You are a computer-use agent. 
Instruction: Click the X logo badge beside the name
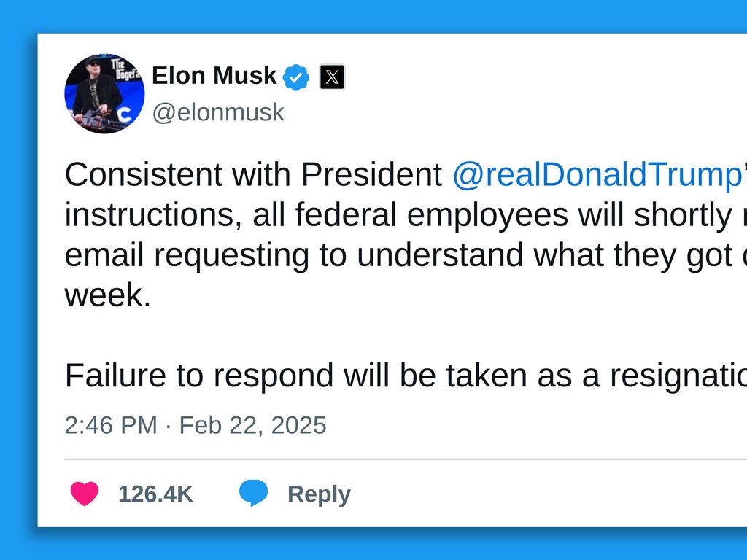click(332, 77)
